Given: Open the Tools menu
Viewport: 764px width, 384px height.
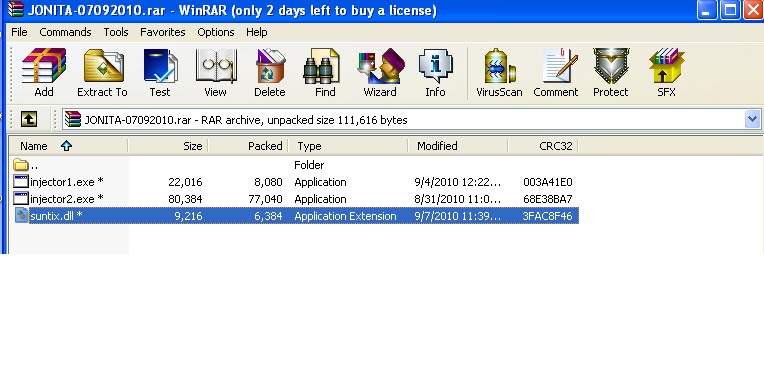Looking at the screenshot, I should pos(116,32).
